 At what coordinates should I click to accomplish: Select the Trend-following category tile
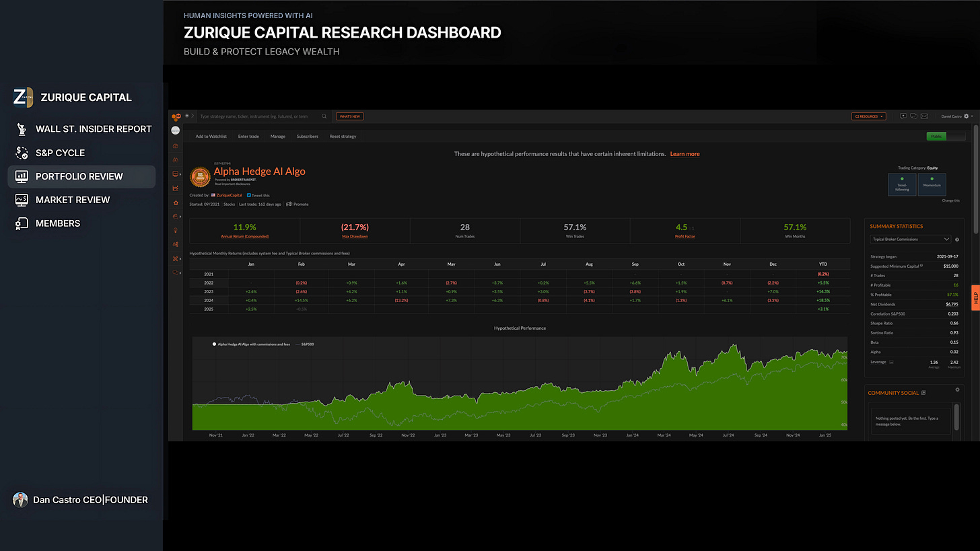tap(902, 184)
